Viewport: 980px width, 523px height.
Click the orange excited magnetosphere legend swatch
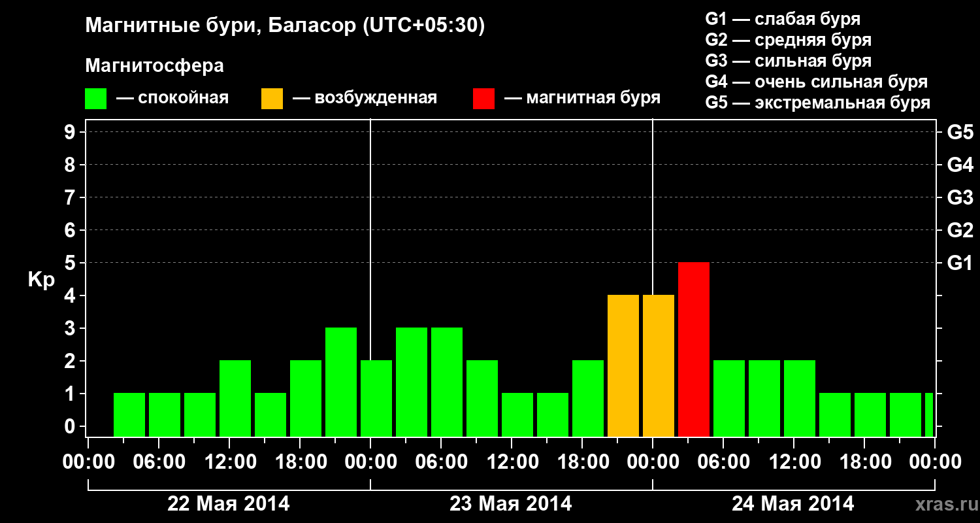(x=272, y=99)
